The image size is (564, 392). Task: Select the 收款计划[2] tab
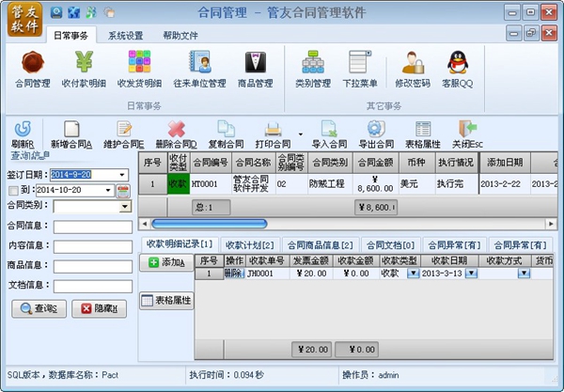coord(250,245)
